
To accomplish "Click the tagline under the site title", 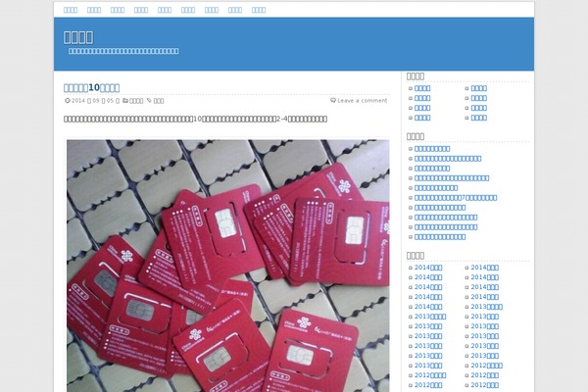I will pos(123,51).
